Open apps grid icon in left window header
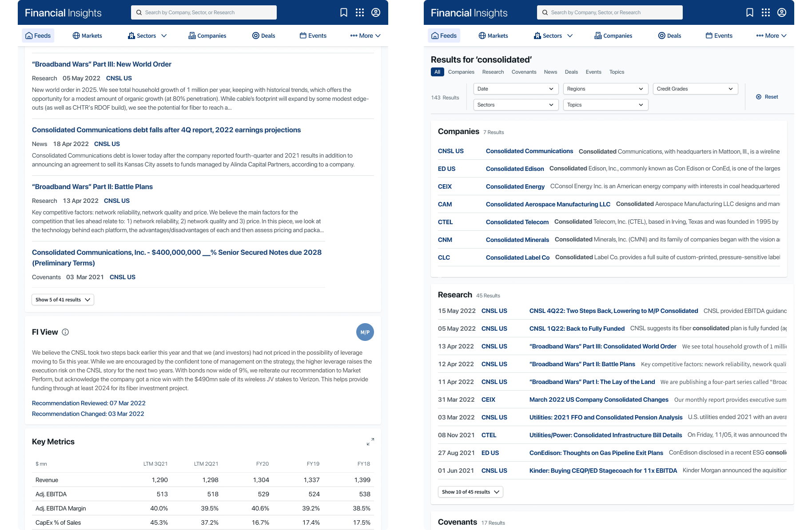 pyautogui.click(x=360, y=12)
